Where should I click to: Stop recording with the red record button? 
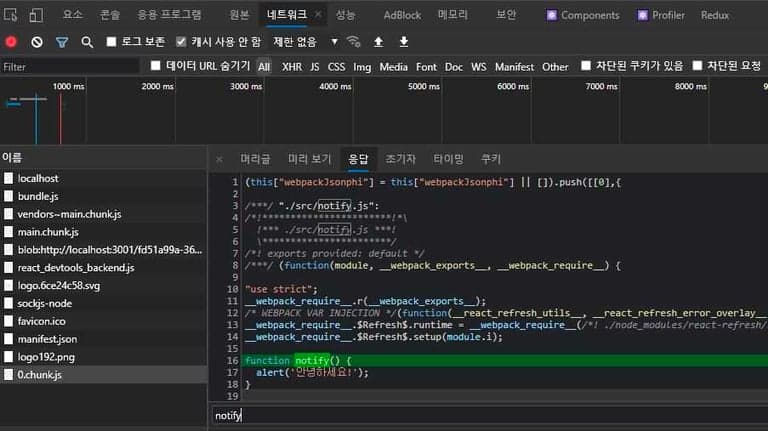click(11, 42)
